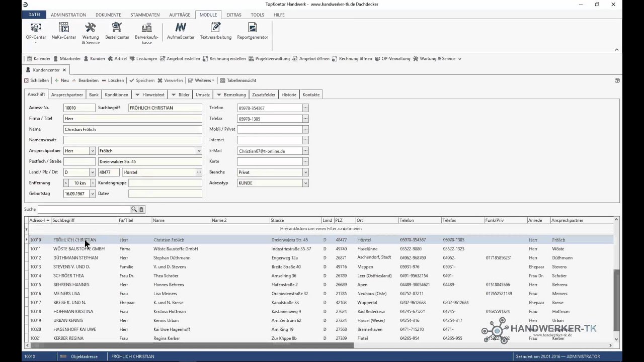Expand quick toolbar overflow arrow
Image resolution: width=644 pixels, height=362 pixels.
click(x=459, y=59)
